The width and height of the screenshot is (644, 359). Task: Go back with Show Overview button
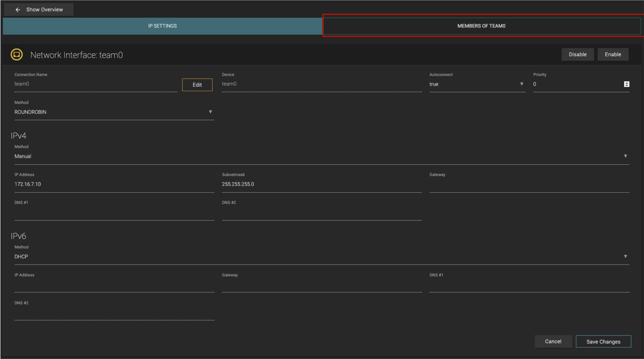click(x=39, y=10)
